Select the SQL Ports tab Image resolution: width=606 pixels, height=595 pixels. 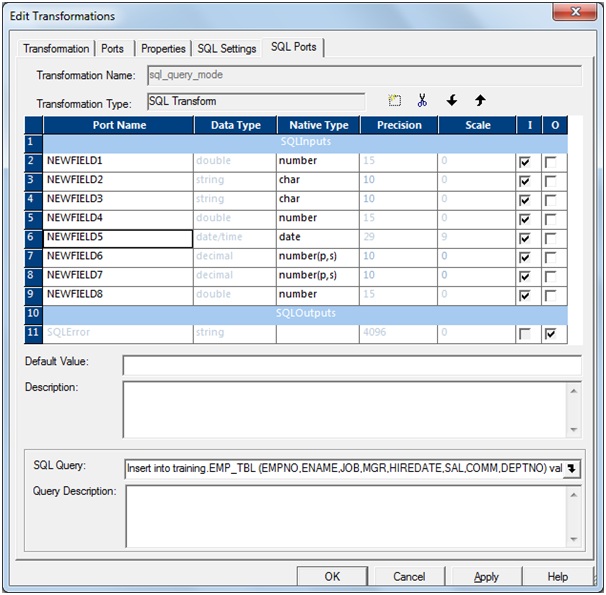[293, 47]
